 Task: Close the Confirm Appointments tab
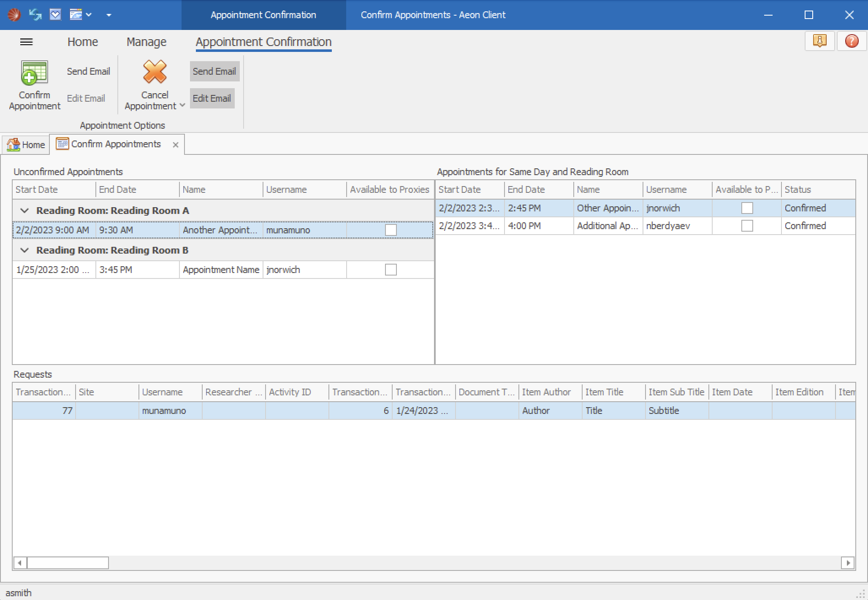176,144
